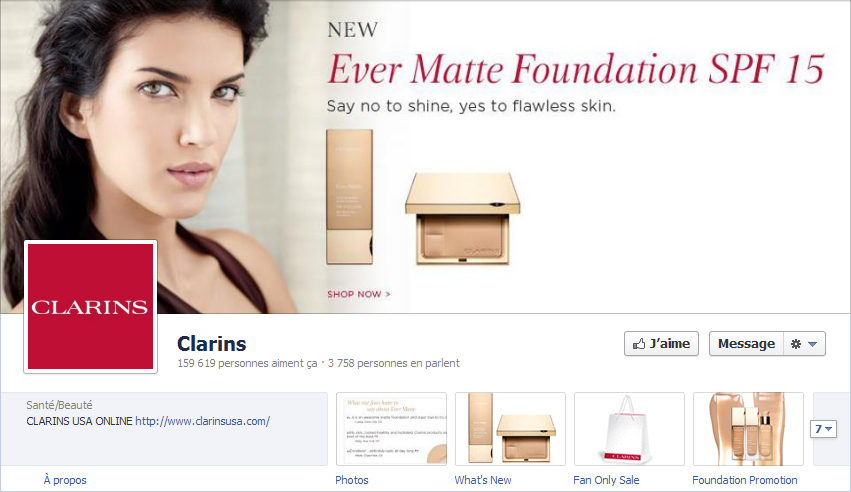851x492 pixels.
Task: Click the À propos link
Action: (65, 480)
